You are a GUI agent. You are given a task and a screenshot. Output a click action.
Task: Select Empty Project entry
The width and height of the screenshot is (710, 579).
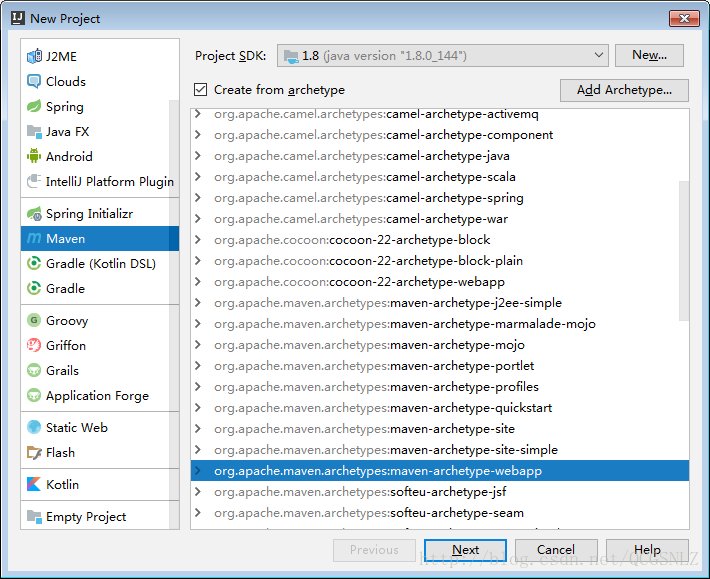(86, 517)
